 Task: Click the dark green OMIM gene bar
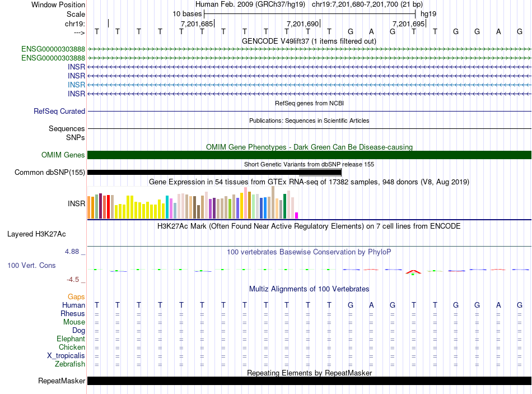(309, 155)
